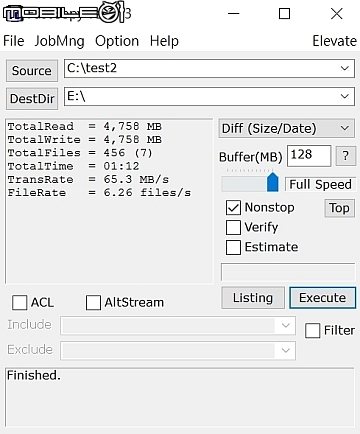Tick the AltStream checkbox
360x434 pixels.
tap(93, 303)
